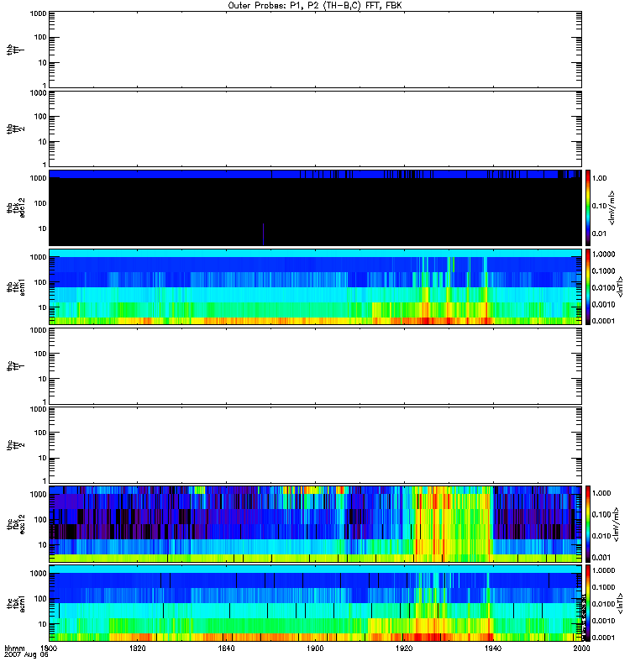Image resolution: width=630 pixels, height=672 pixels.
Task: Click the '1' y-axis tick of thc fff 1
Action: [x=45, y=402]
